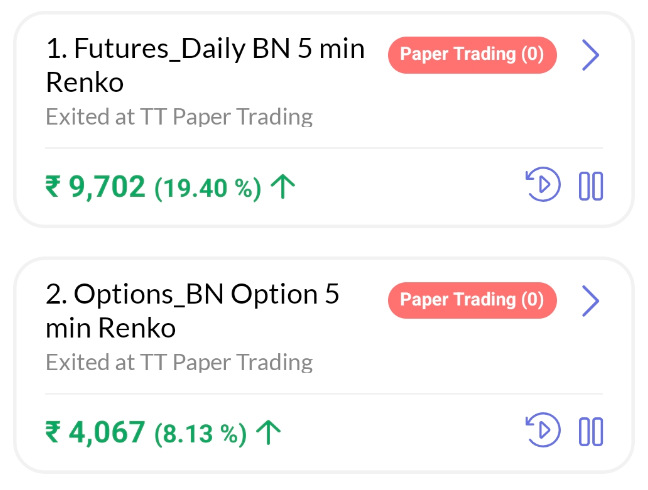Click the ₹ 4,067 profit amount

107,432
